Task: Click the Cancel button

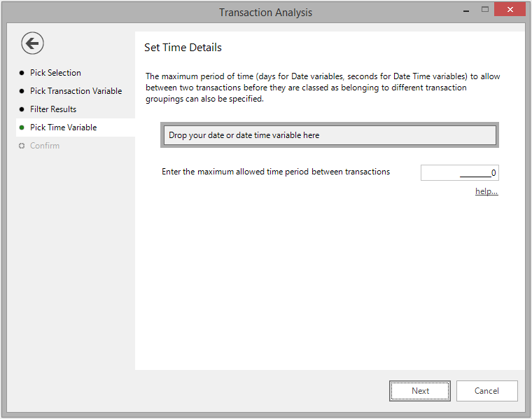Action: [487, 391]
